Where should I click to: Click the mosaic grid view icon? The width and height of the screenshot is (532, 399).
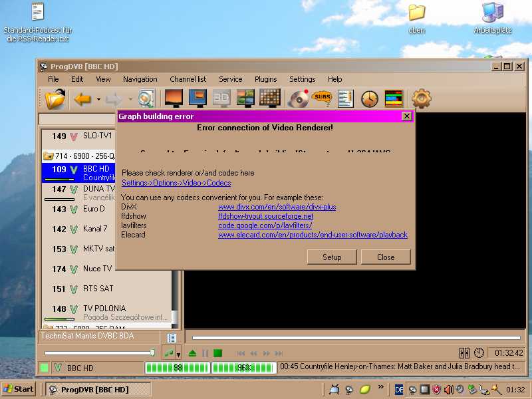[x=269, y=98]
